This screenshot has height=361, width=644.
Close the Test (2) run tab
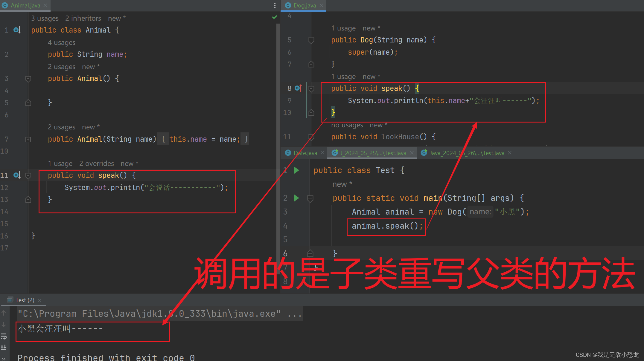pos(39,300)
